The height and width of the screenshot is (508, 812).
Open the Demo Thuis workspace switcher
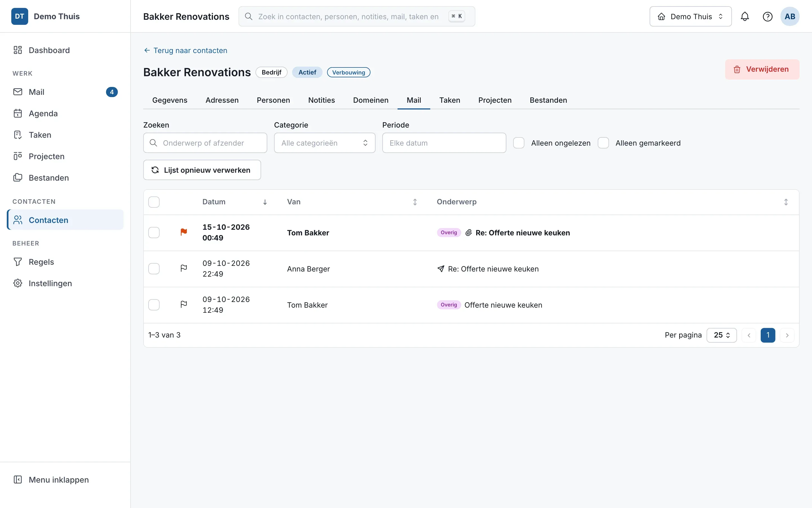[x=690, y=16]
